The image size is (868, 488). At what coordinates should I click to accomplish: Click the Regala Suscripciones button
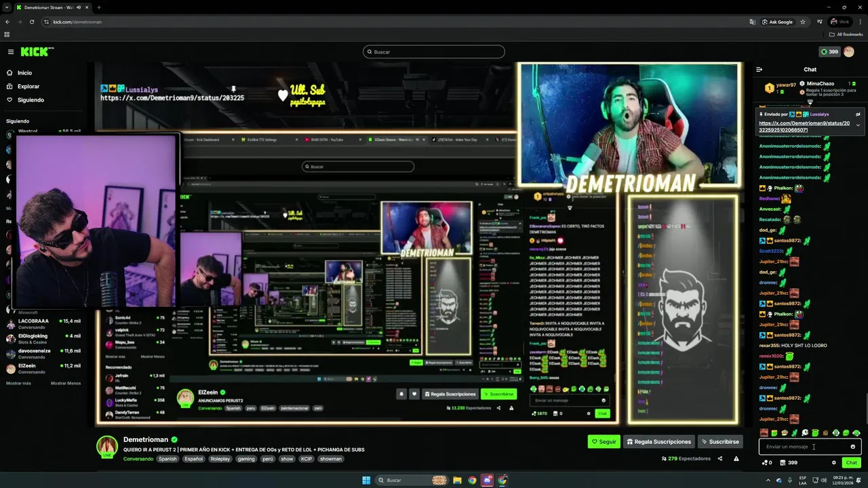tap(658, 441)
